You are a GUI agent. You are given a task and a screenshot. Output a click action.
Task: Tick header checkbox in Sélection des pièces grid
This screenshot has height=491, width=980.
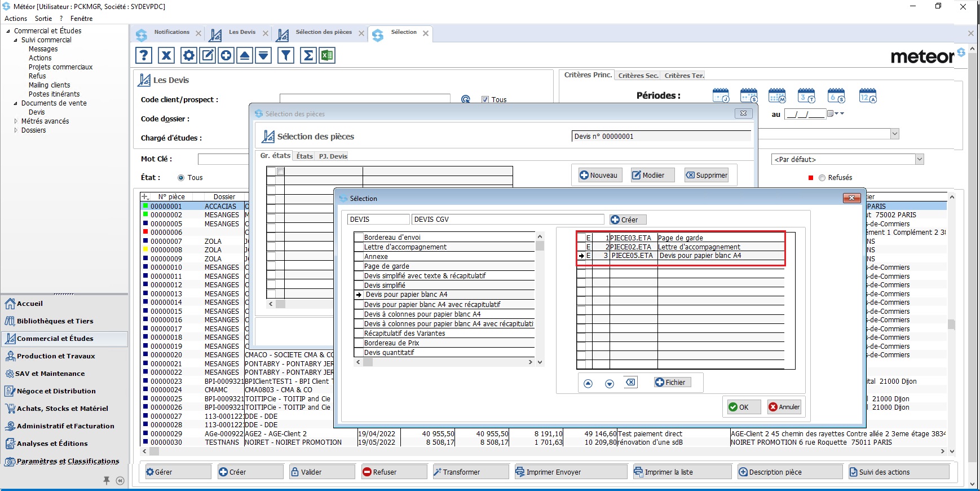point(281,172)
